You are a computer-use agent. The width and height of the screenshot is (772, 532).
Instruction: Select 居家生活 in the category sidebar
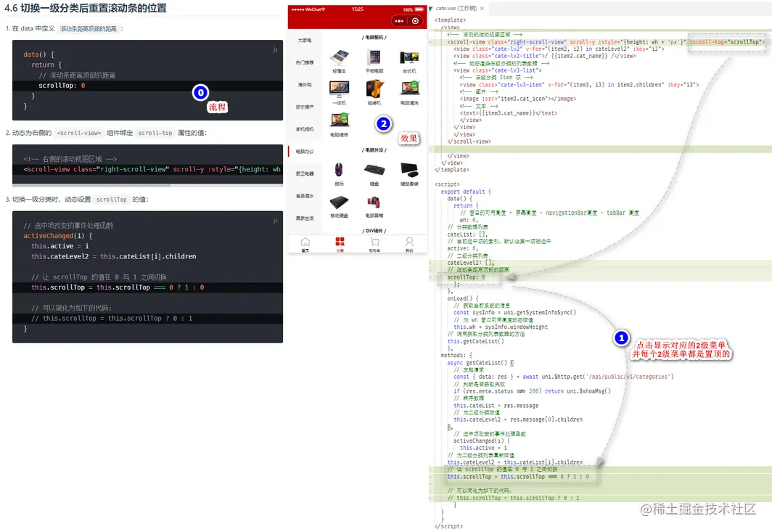coord(305,218)
